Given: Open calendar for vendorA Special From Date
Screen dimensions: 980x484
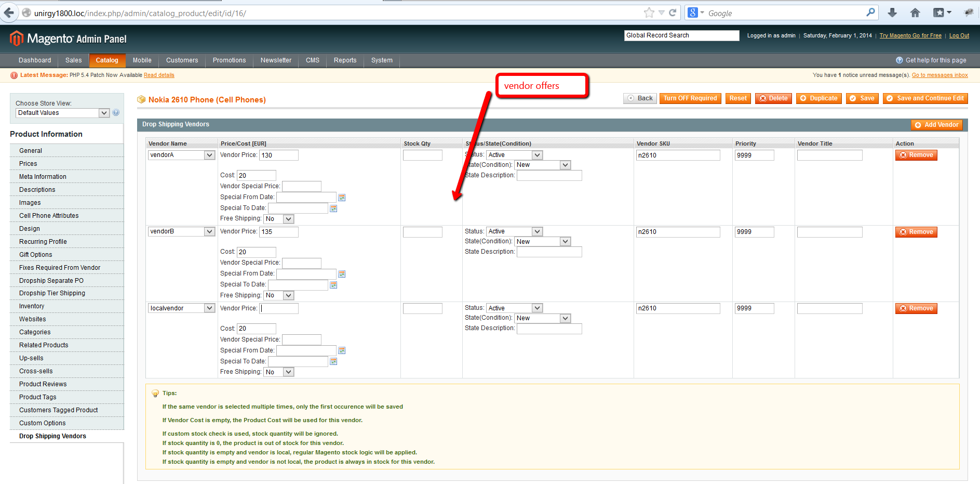Looking at the screenshot, I should tap(342, 198).
